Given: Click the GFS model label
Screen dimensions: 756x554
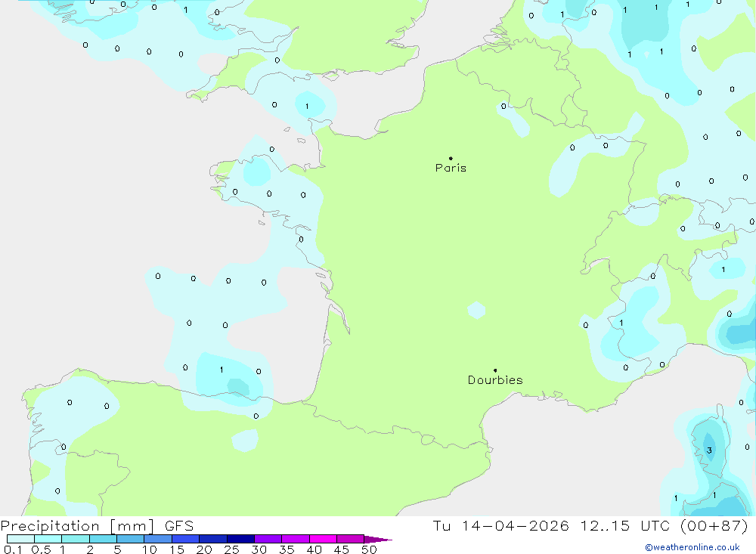Looking at the screenshot, I should tap(179, 526).
